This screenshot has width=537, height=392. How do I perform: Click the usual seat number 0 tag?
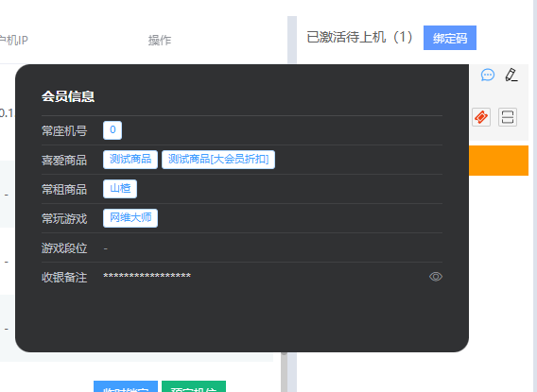pyautogui.click(x=113, y=130)
